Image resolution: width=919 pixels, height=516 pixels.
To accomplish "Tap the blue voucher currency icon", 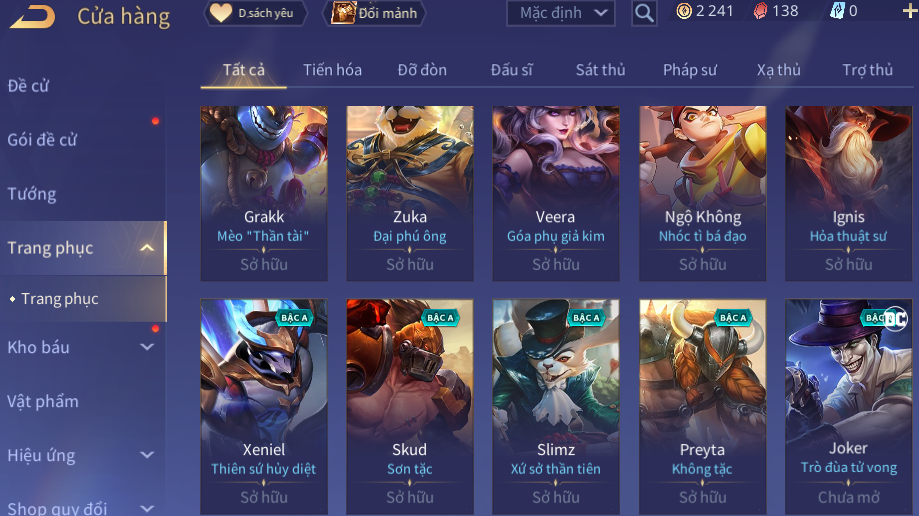I will pos(838,11).
